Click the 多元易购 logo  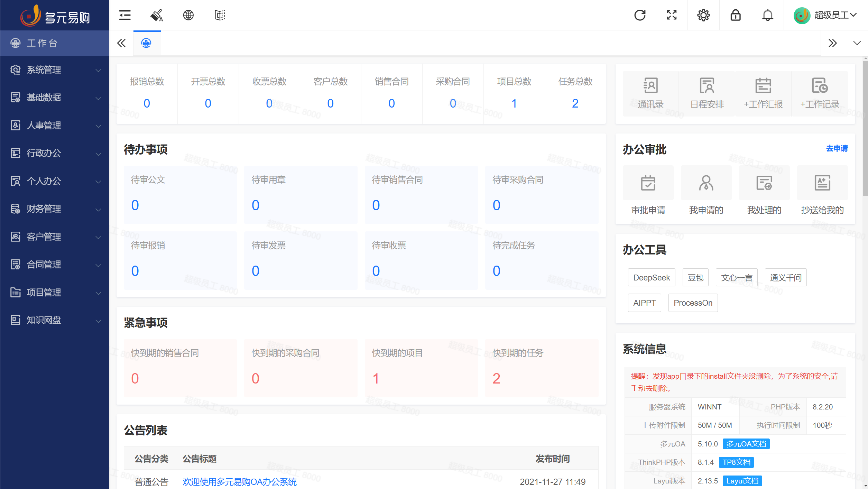[55, 16]
